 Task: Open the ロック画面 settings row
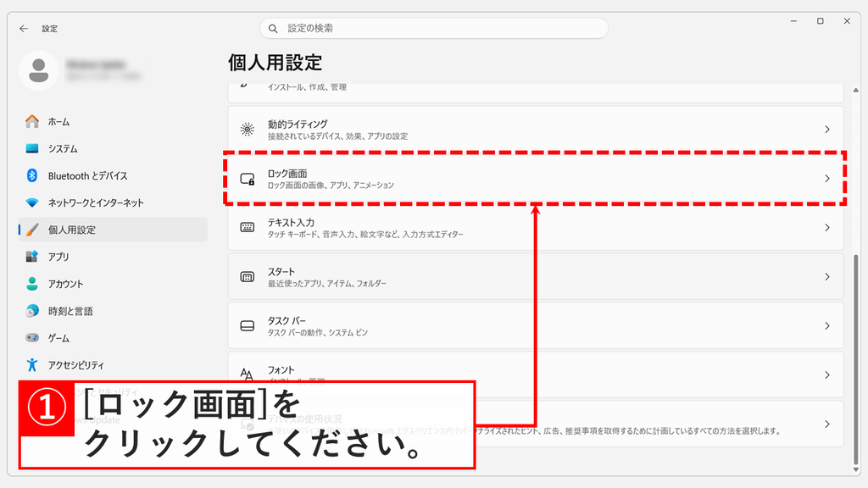[x=536, y=178]
